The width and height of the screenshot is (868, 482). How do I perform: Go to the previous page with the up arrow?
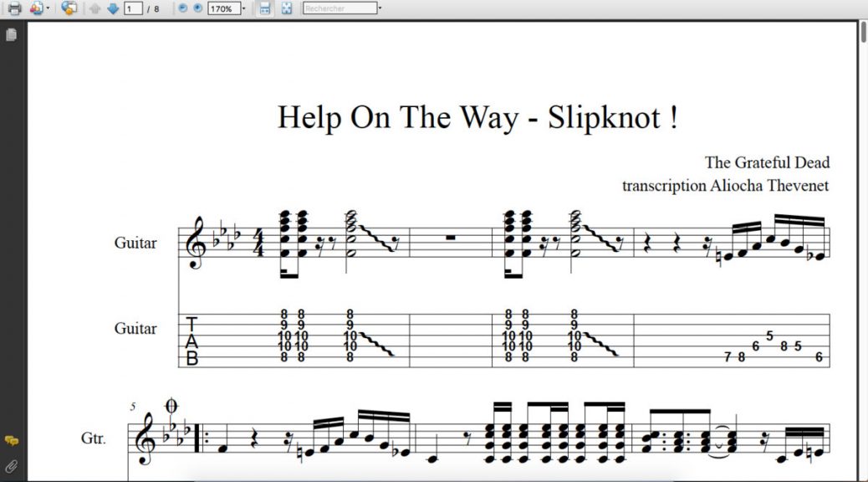pyautogui.click(x=95, y=9)
